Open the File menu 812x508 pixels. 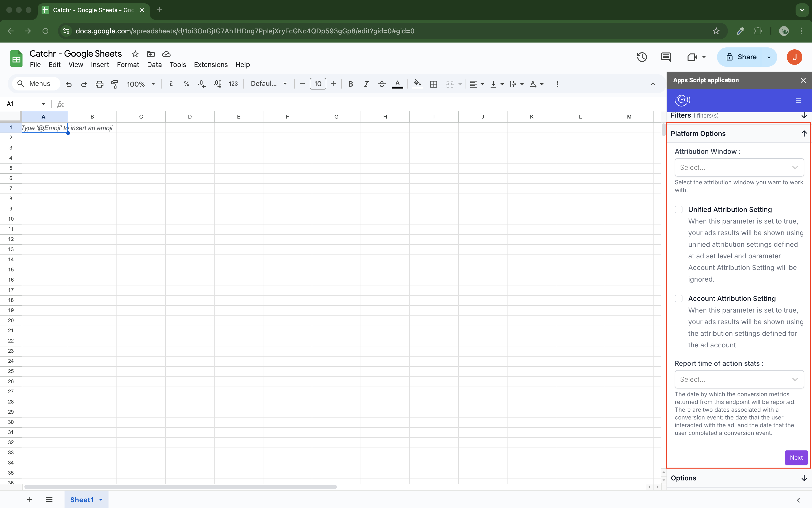35,65
